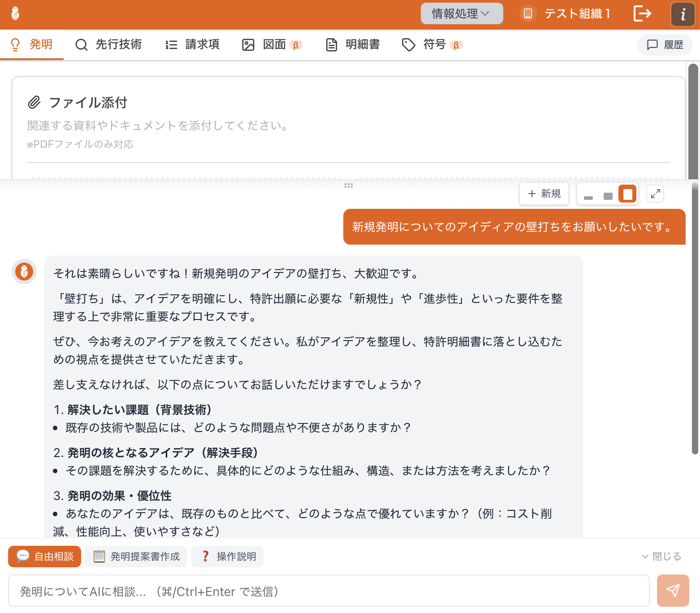This screenshot has height=613, width=700.
Task: Switch to the 先行技術 tab
Action: (108, 44)
